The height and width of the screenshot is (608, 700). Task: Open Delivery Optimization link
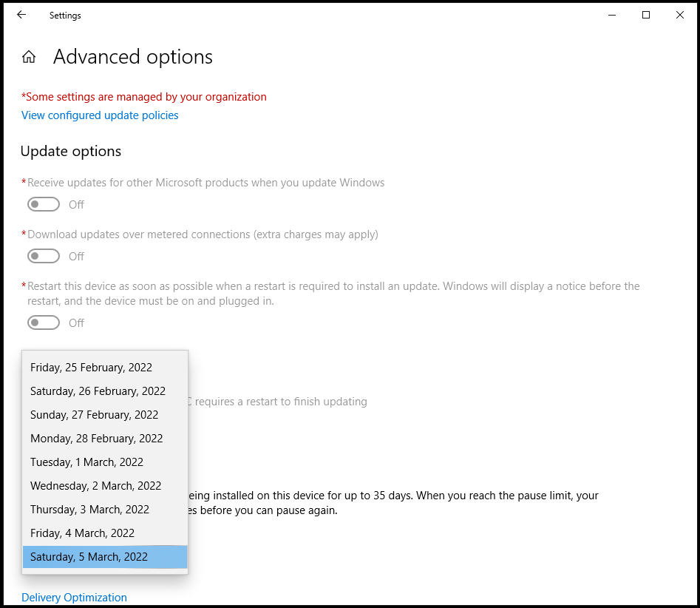point(74,598)
